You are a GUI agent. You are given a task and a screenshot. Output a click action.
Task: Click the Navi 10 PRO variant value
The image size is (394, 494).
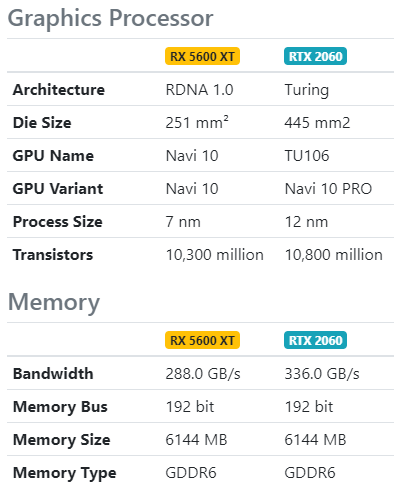pyautogui.click(x=328, y=188)
